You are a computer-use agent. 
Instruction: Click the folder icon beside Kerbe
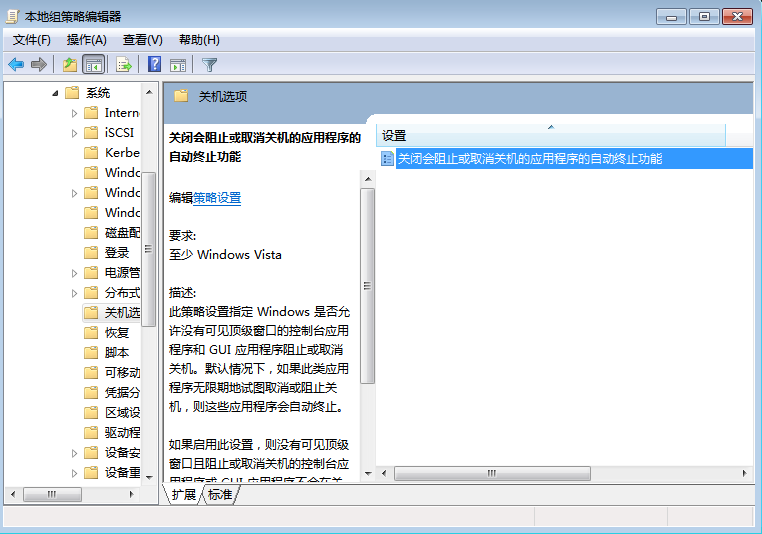91,153
